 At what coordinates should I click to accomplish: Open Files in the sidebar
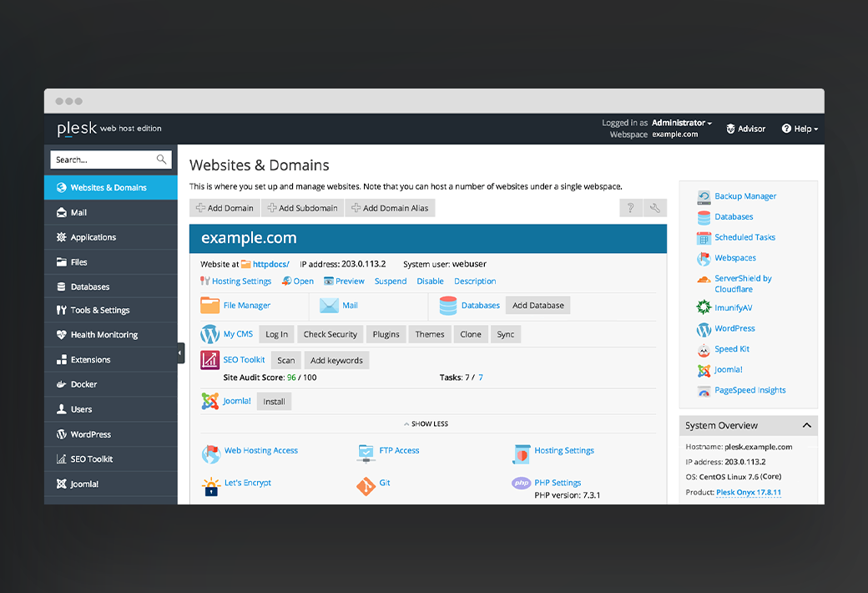click(111, 262)
